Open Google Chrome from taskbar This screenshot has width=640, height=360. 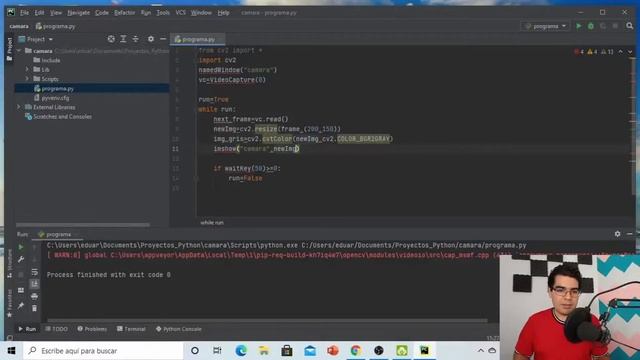coord(356,351)
